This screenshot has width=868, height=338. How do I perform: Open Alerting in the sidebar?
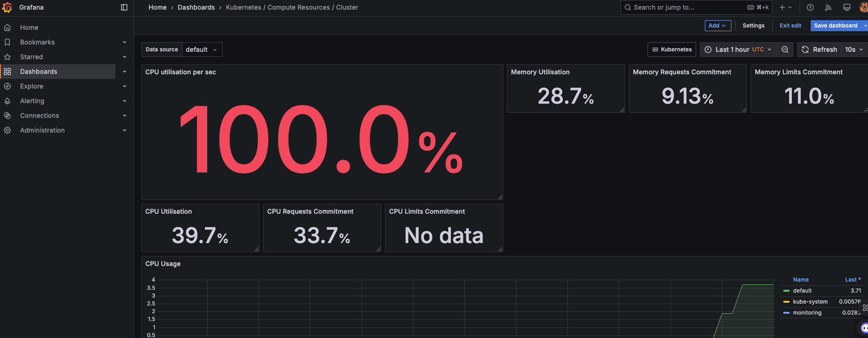point(32,101)
